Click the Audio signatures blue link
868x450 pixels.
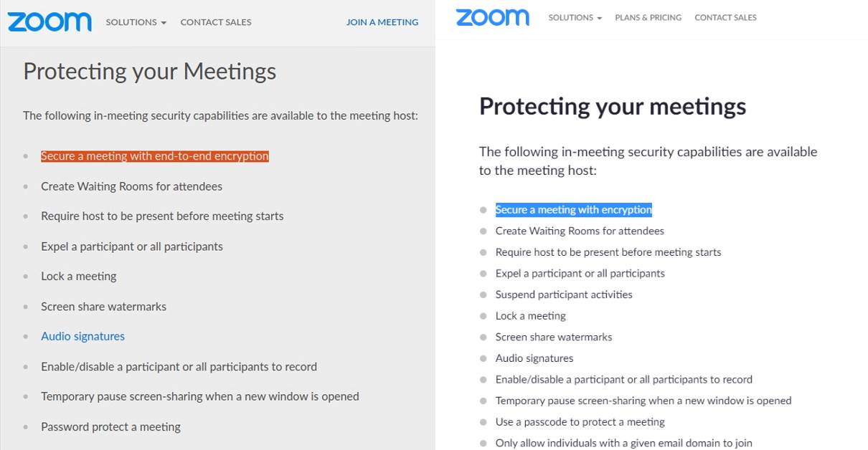click(82, 336)
